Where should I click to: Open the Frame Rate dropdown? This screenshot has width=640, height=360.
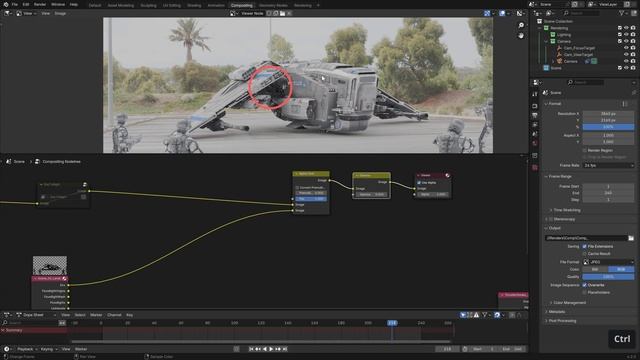tap(608, 166)
